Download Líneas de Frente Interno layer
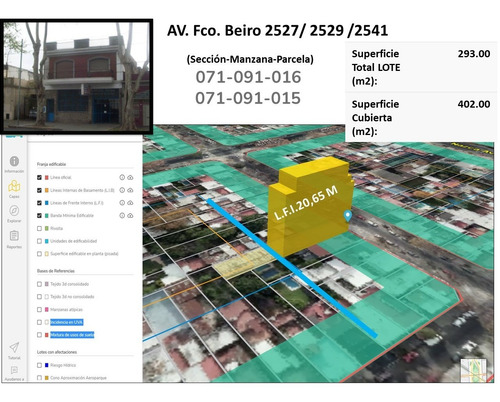The width and height of the screenshot is (500, 402). coord(130,203)
